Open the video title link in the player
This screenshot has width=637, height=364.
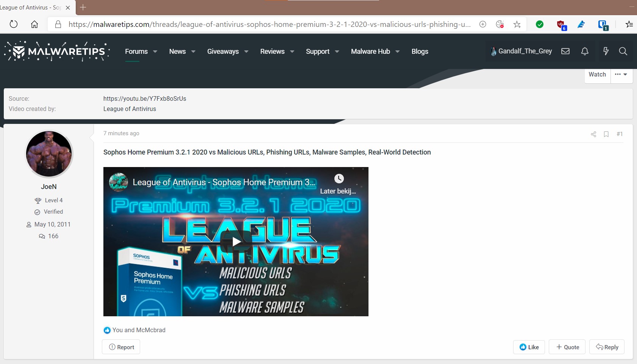pyautogui.click(x=224, y=182)
